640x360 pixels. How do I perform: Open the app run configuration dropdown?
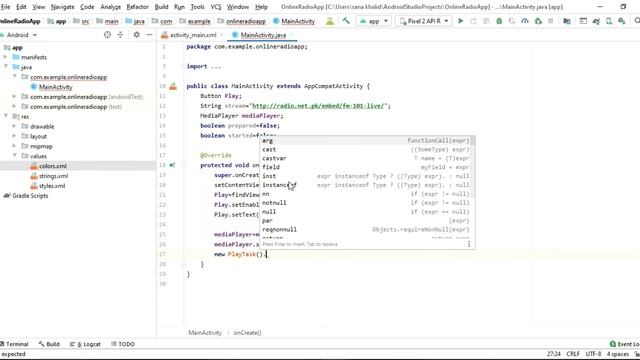point(374,21)
